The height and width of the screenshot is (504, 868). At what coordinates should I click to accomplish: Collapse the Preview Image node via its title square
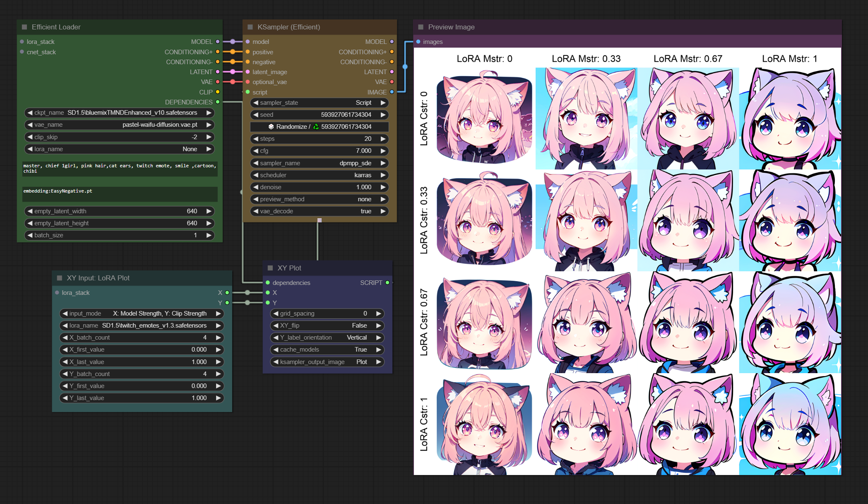click(421, 27)
